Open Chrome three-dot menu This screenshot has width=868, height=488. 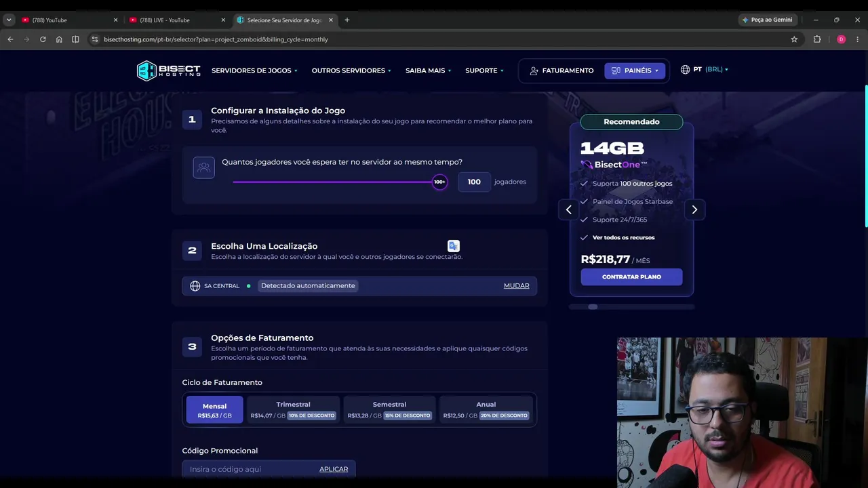(858, 39)
